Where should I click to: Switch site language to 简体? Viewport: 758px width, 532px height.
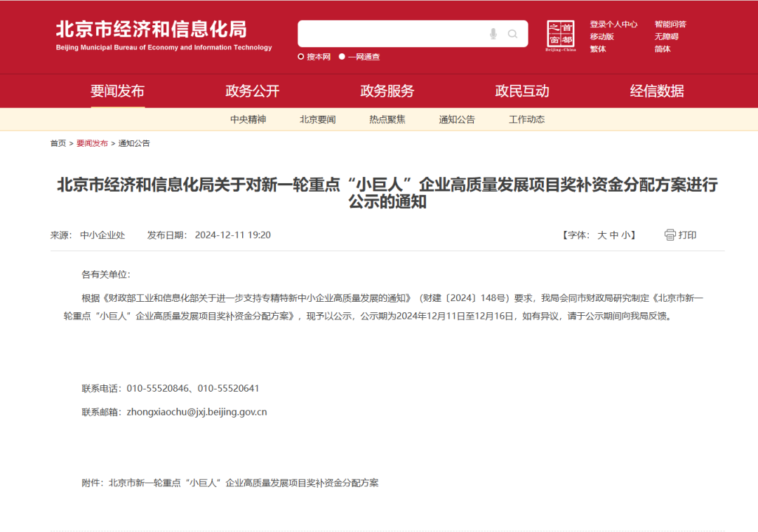tap(663, 49)
